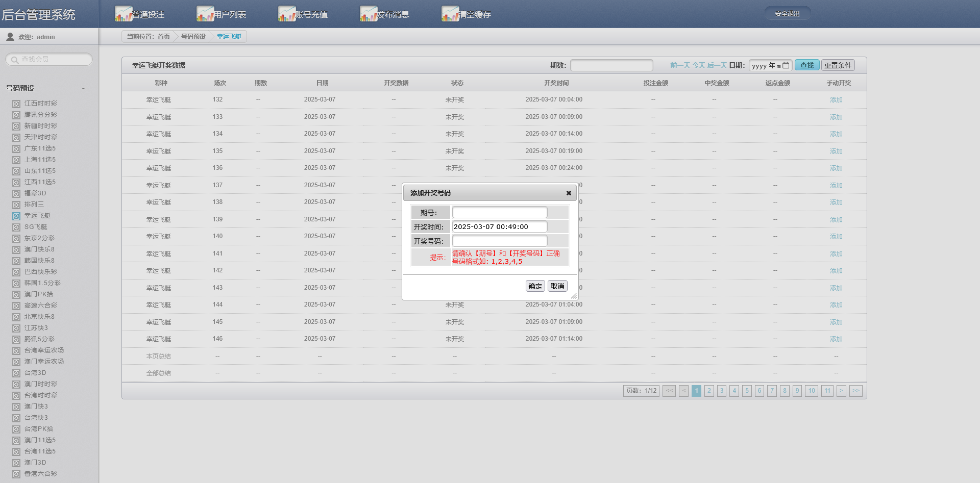The width and height of the screenshot is (980, 483).
Task: Click the magnifier icon in member search
Action: [x=15, y=60]
